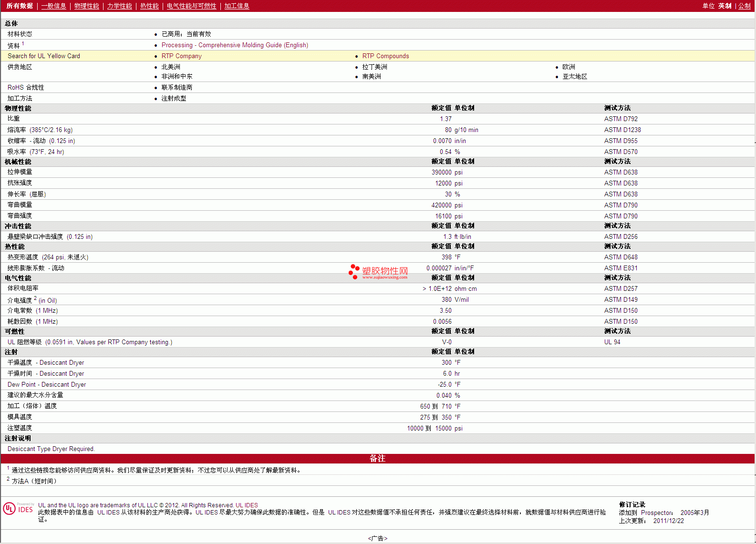
Task: Click the 拉伸模量 value 390000
Action: pyautogui.click(x=441, y=173)
